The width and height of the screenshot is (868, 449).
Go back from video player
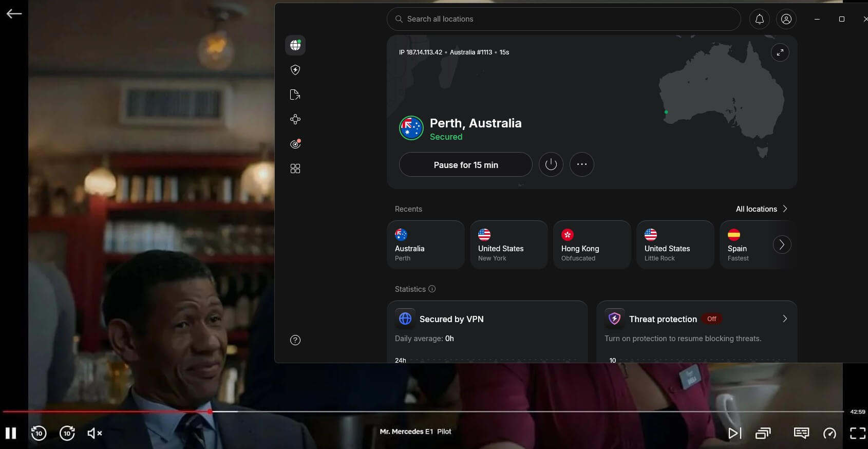pyautogui.click(x=14, y=14)
